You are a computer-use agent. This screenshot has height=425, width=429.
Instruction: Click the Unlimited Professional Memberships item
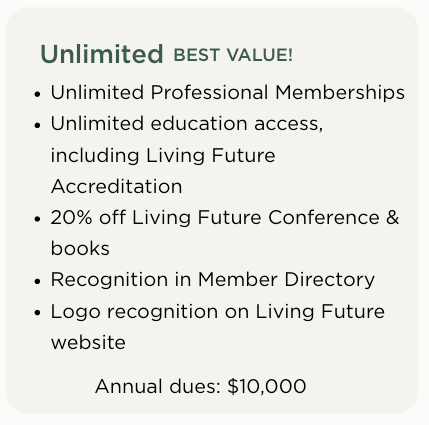pos(228,92)
